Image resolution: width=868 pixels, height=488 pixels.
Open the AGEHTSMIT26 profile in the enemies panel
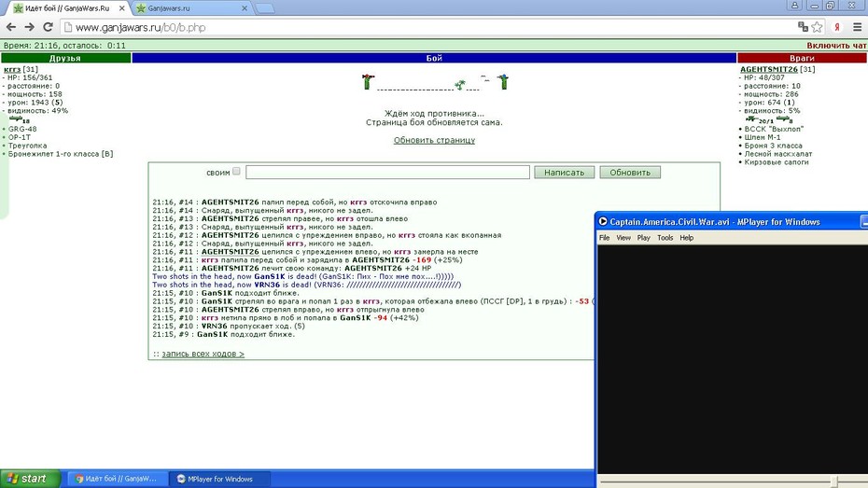769,69
